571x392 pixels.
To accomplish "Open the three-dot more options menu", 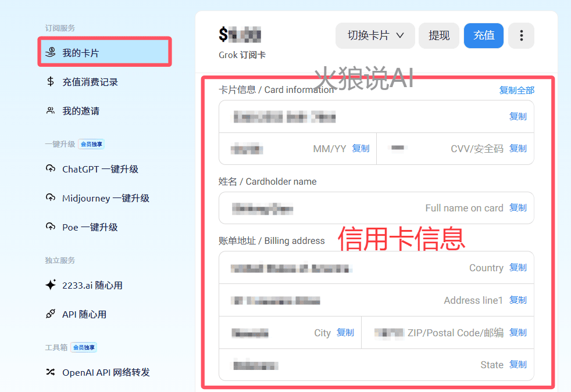I will click(x=521, y=35).
